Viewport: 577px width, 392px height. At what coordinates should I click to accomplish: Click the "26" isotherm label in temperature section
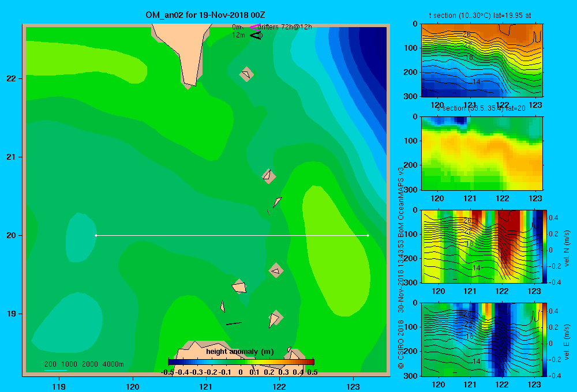[x=467, y=34]
